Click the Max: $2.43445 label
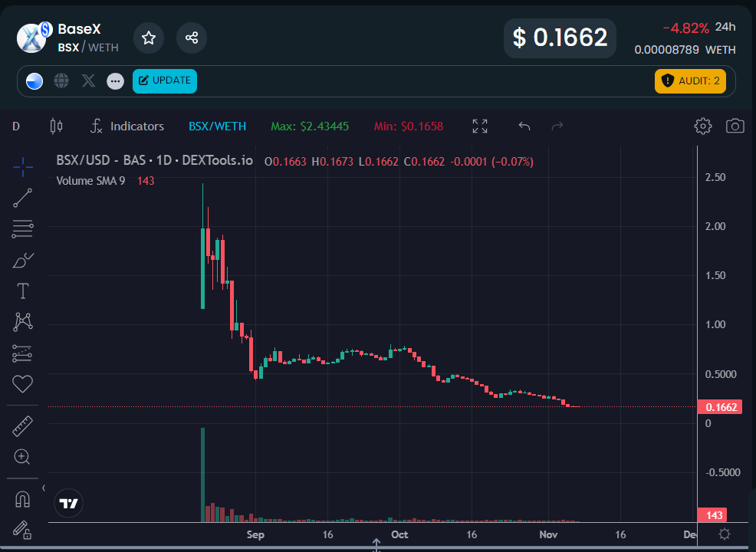 pos(310,127)
